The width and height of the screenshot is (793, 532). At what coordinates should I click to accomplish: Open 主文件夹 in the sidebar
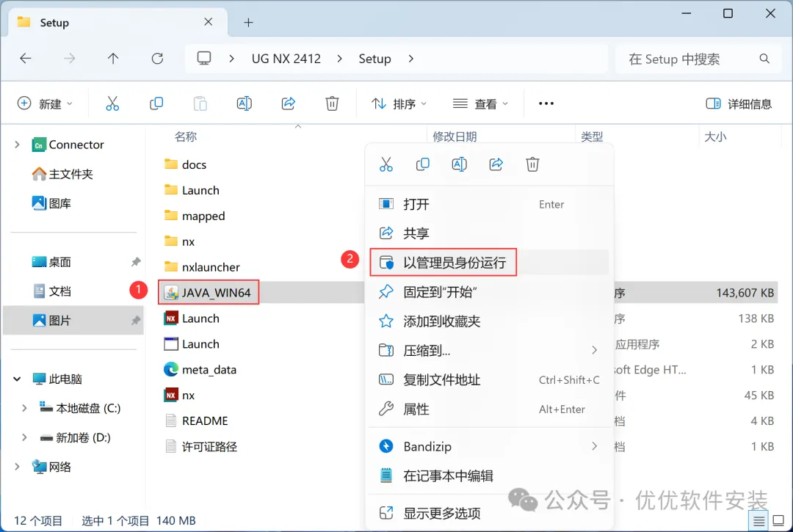click(62, 175)
